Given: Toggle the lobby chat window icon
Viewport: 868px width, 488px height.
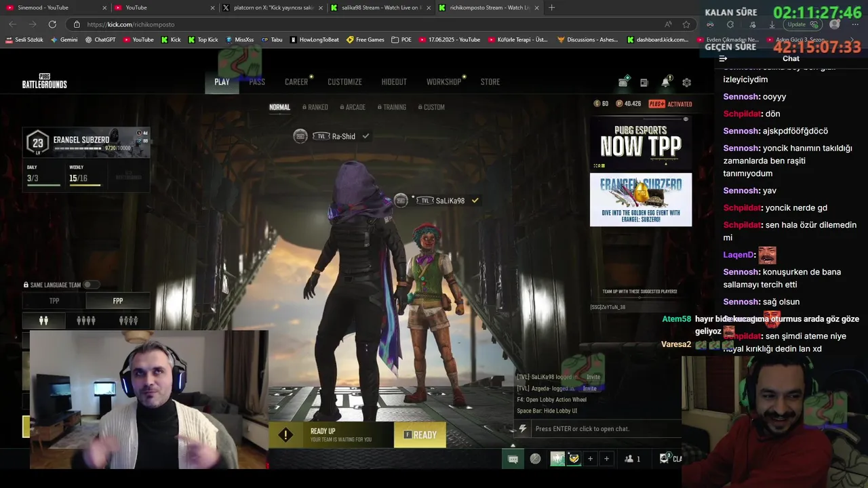Looking at the screenshot, I should pyautogui.click(x=513, y=459).
